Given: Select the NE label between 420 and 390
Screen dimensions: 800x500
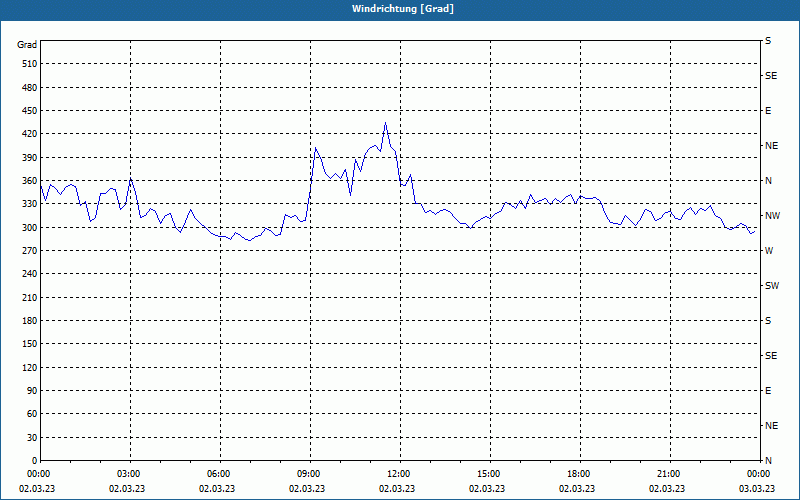Looking at the screenshot, I should click(x=771, y=146).
